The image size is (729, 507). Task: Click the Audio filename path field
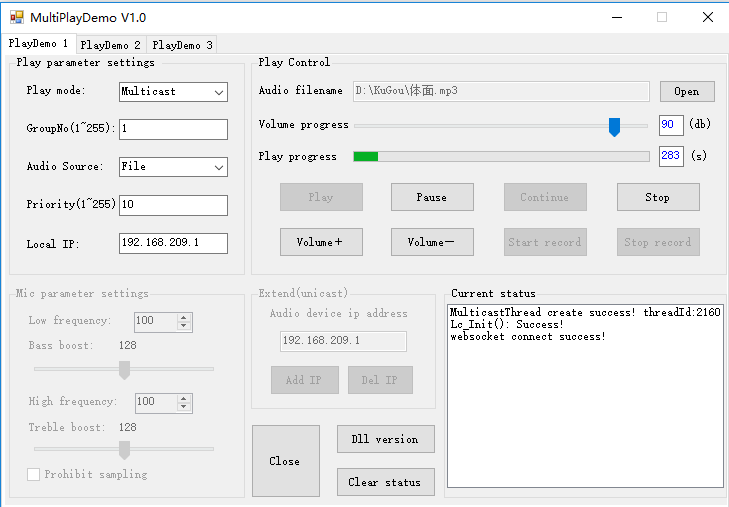tap(501, 91)
